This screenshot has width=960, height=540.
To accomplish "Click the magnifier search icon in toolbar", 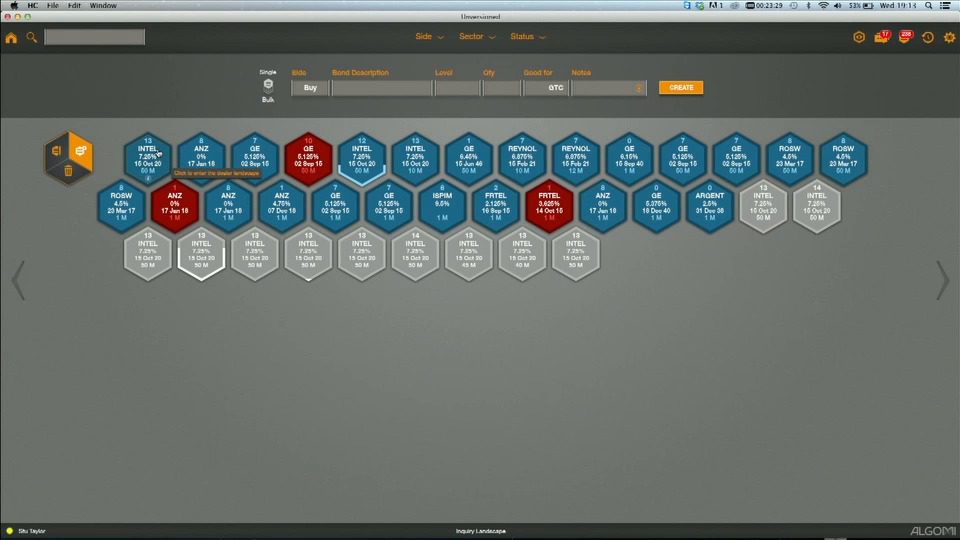I will [32, 37].
